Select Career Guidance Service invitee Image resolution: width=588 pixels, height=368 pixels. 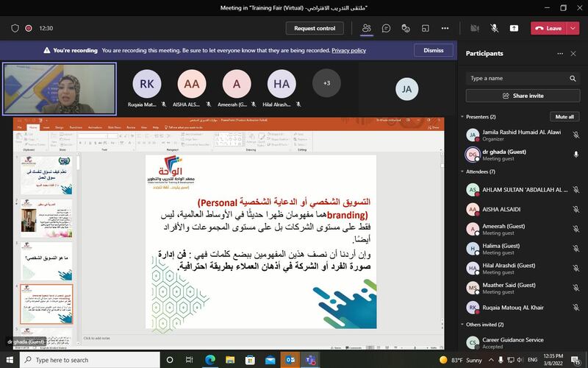[x=523, y=342]
